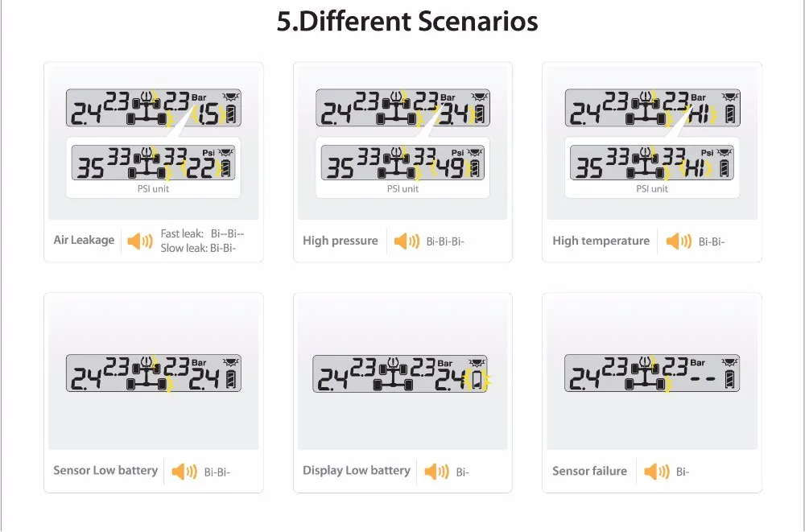The image size is (805, 532).
Task: Select the Bar display in Air Leakage panel
Action: pos(154,108)
